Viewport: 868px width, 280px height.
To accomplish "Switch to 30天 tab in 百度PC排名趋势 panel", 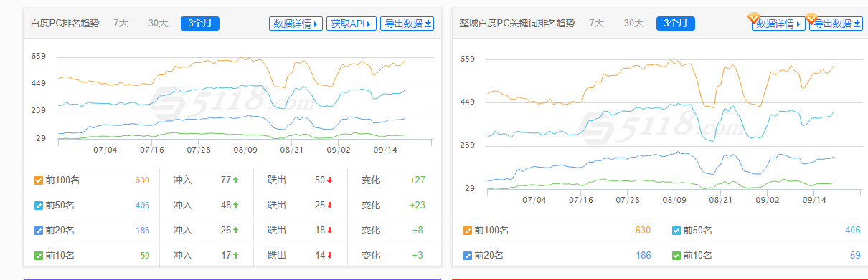I will (158, 23).
